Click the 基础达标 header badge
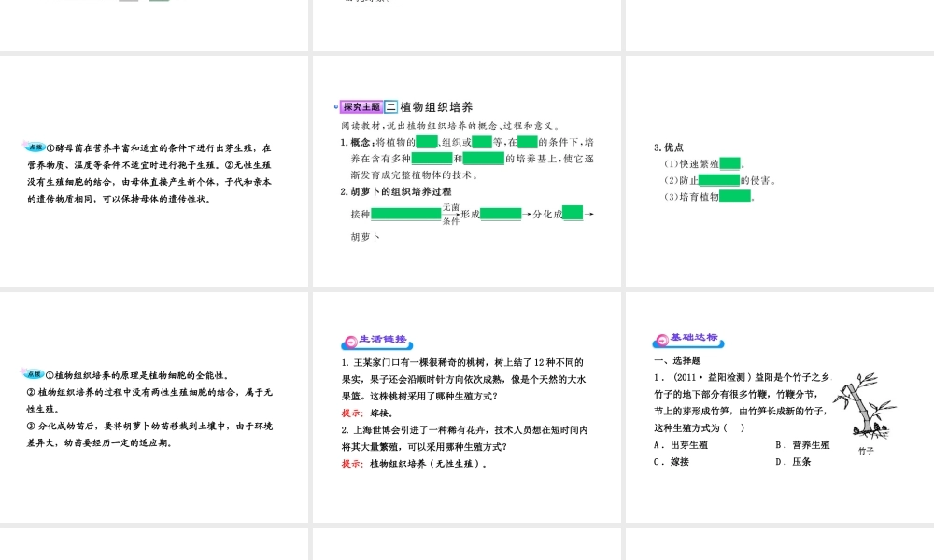This screenshot has width=934, height=560. tap(688, 339)
